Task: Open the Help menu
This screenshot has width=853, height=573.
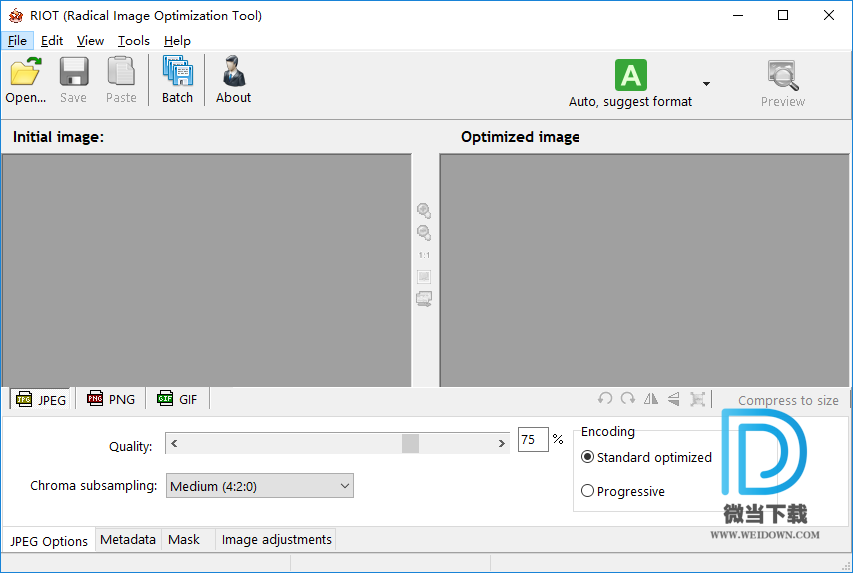Action: point(177,41)
